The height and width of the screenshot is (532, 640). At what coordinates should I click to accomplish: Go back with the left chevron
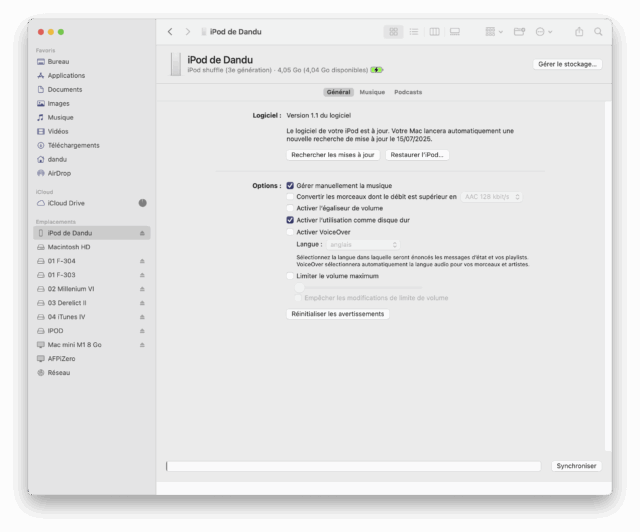point(170,32)
